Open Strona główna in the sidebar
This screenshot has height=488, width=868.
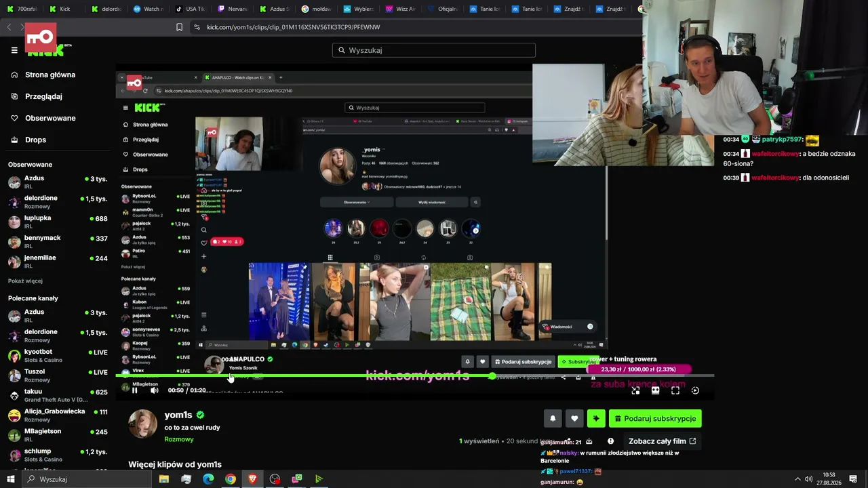click(50, 75)
